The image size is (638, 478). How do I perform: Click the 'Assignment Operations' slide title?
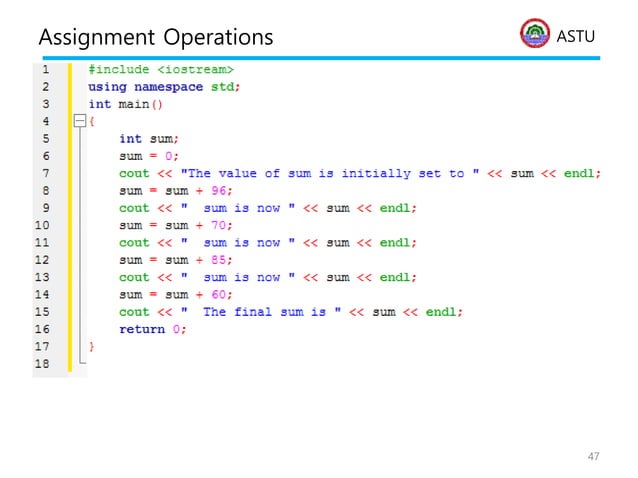[x=156, y=37]
